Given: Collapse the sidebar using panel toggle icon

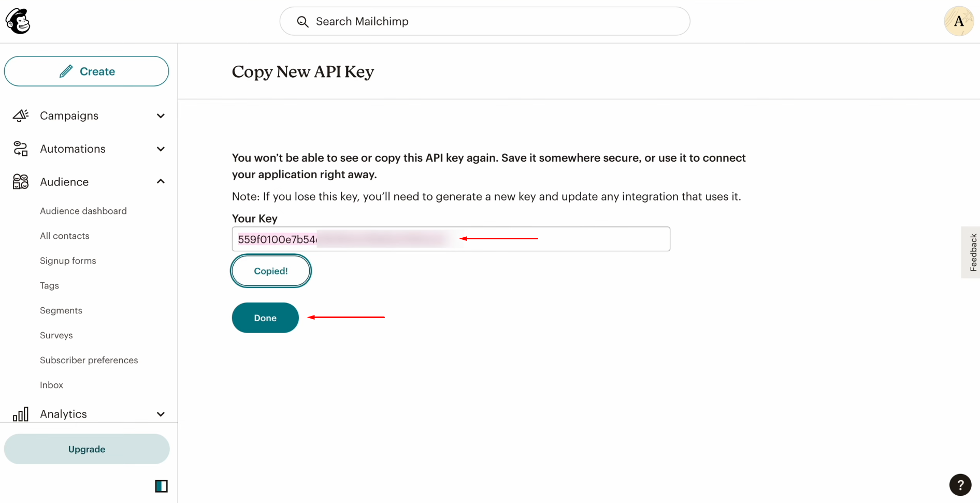Looking at the screenshot, I should tap(161, 486).
